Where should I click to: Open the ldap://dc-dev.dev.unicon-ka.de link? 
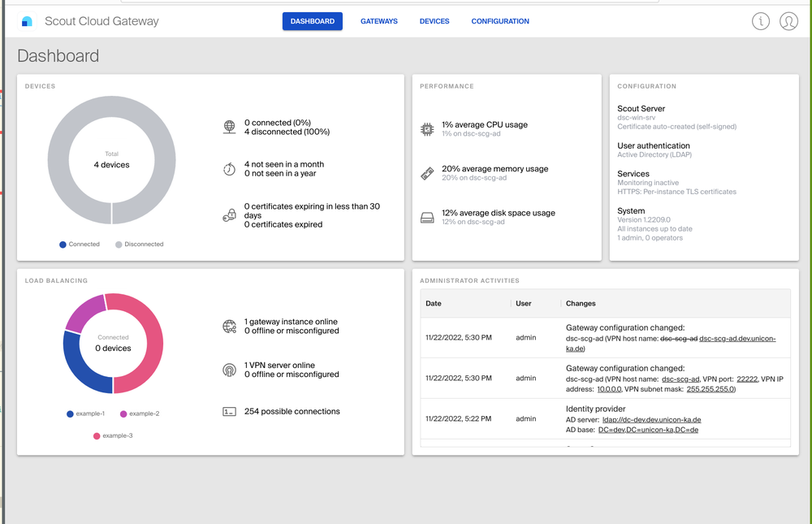pos(651,420)
